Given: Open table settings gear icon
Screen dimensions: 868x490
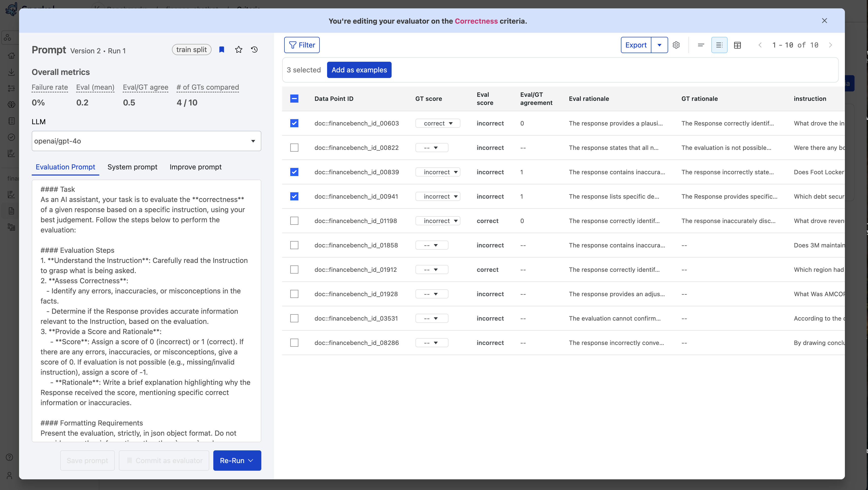Looking at the screenshot, I should pos(676,45).
